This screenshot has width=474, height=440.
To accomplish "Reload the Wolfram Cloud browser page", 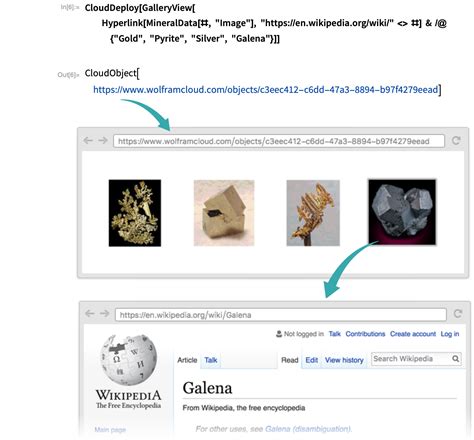I will coord(456,141).
